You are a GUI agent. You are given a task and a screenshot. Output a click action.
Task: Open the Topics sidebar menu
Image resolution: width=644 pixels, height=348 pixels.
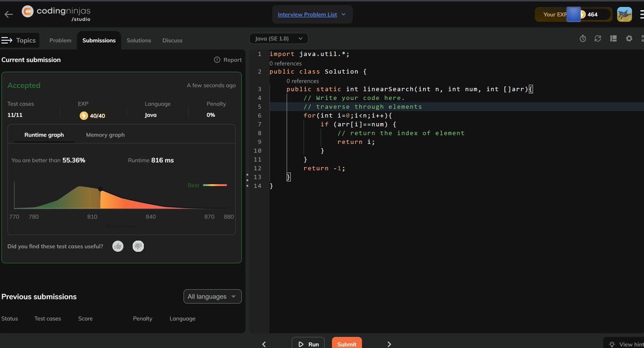click(19, 40)
